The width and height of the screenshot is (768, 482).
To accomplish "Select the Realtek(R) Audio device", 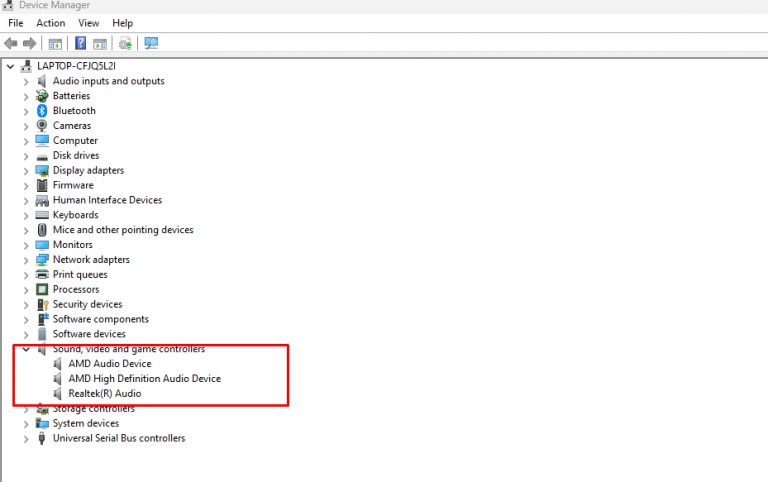I will (104, 394).
